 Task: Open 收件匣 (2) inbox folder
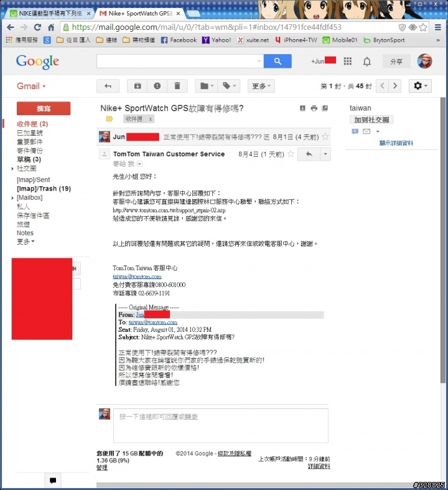point(32,124)
